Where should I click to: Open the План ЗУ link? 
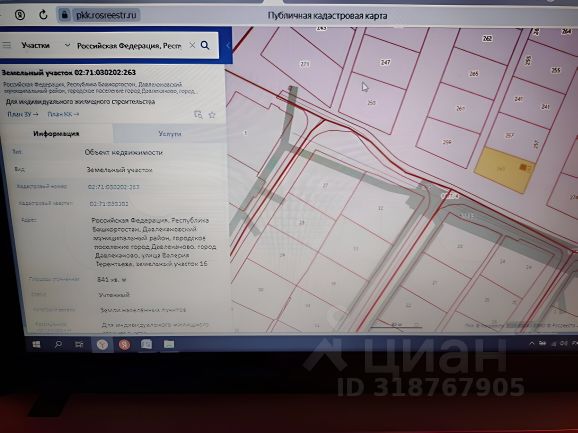[23, 114]
